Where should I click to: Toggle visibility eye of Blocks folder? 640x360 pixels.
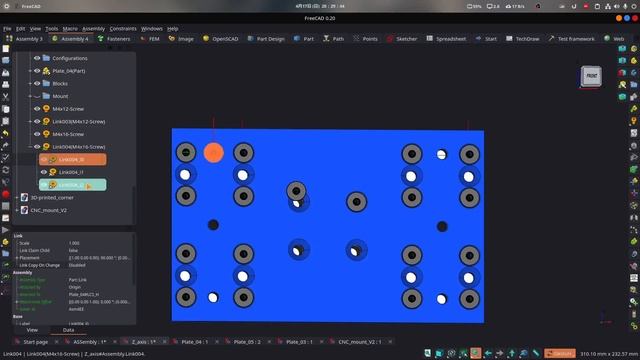point(37,83)
